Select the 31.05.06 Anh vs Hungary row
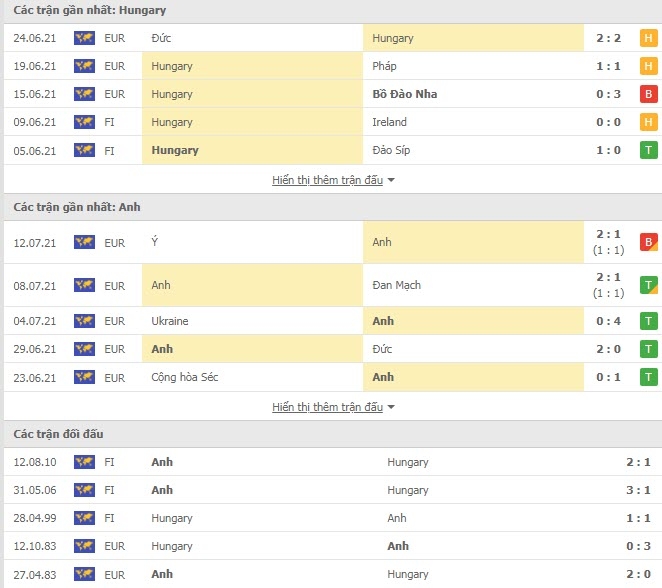 pos(333,490)
